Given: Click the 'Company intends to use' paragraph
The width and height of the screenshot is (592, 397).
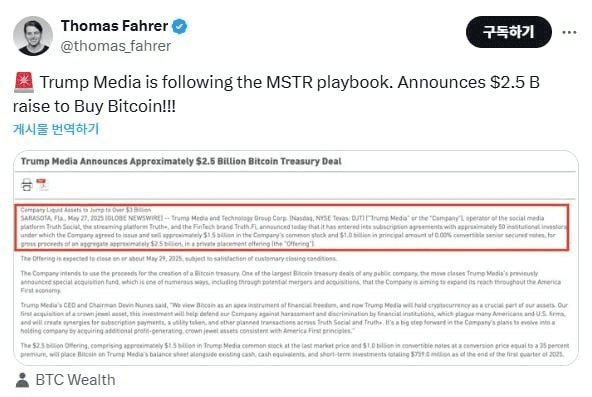Looking at the screenshot, I should click(291, 282).
